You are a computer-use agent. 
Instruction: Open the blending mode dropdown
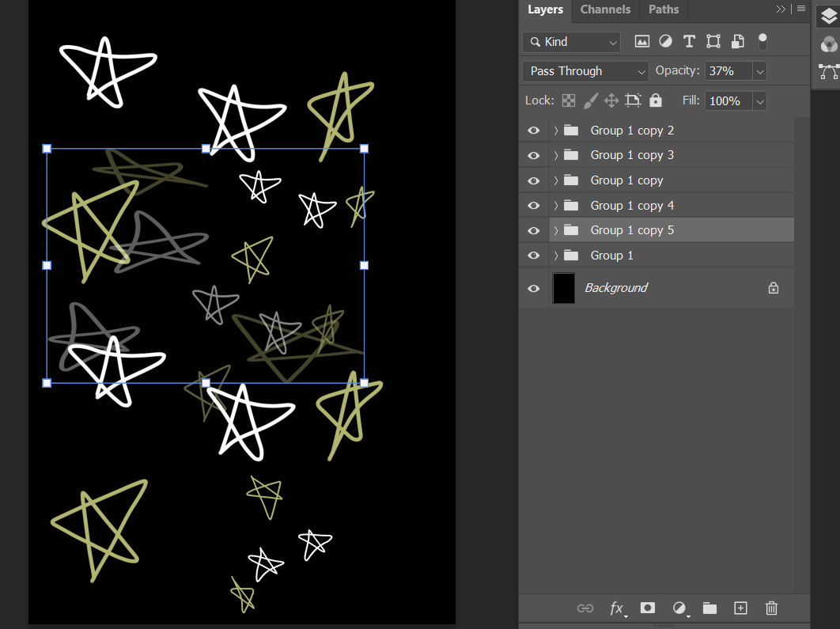pos(585,71)
